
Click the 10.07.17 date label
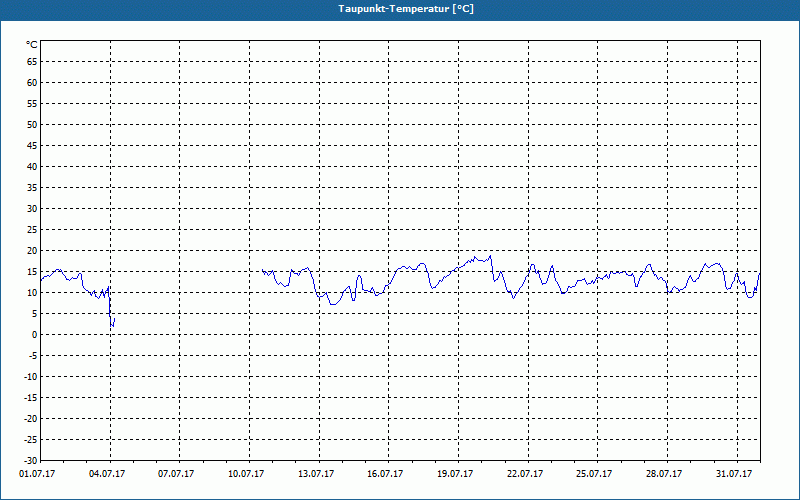click(x=246, y=474)
